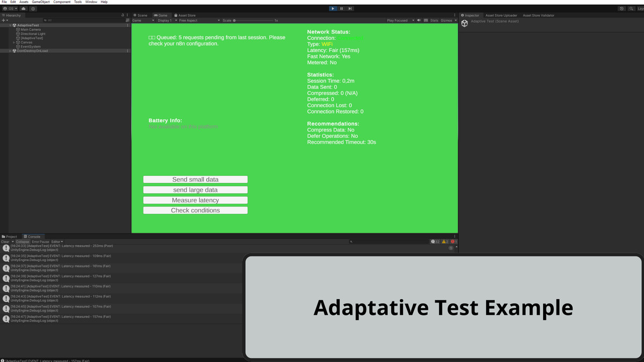Open the Unity account OS dropdown
The width and height of the screenshot is (644, 362).
click(x=10, y=9)
